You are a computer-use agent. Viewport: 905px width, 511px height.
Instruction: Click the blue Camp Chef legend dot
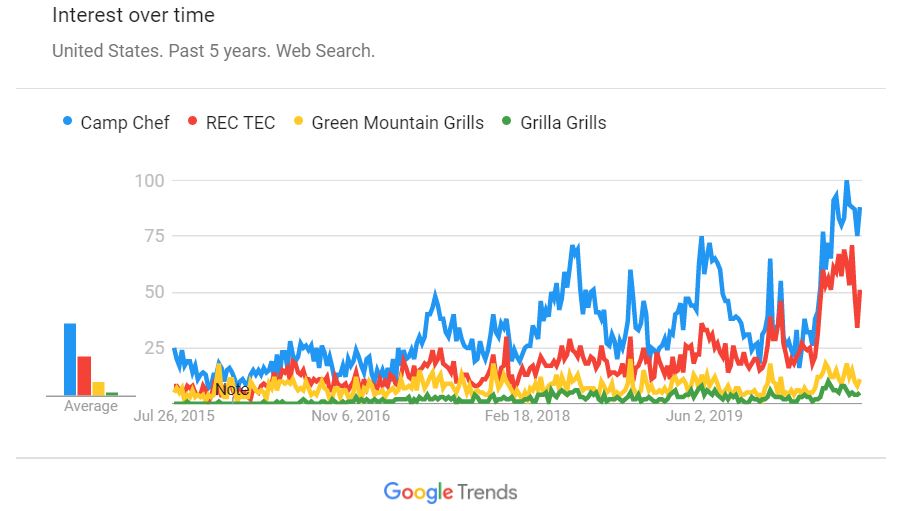[68, 123]
